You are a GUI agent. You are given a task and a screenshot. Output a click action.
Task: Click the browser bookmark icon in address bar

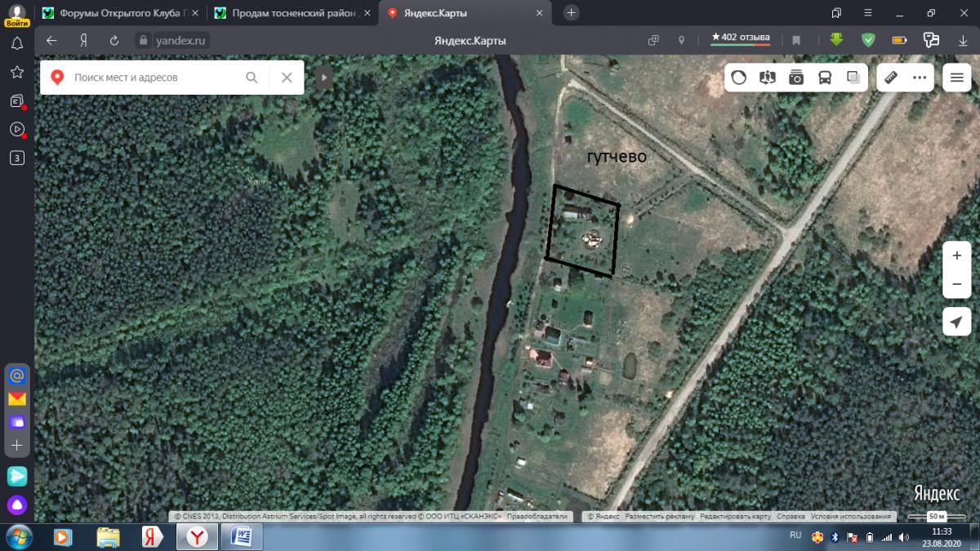796,40
